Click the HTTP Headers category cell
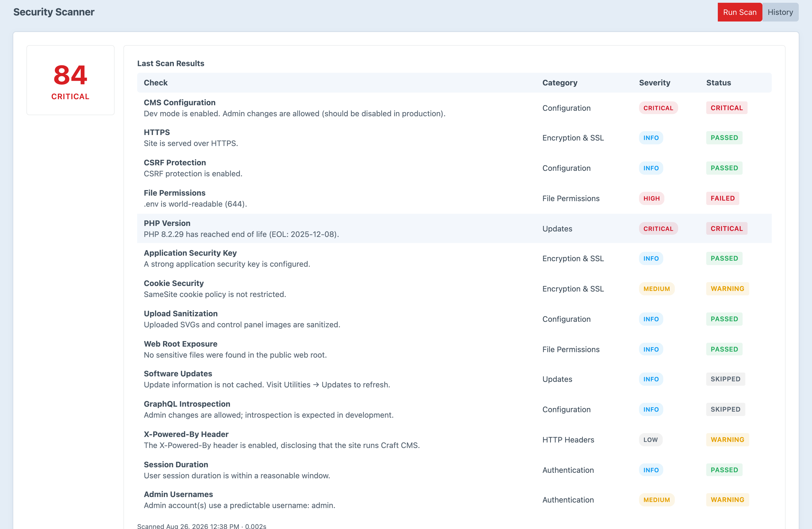Image resolution: width=812 pixels, height=529 pixels. [568, 439]
